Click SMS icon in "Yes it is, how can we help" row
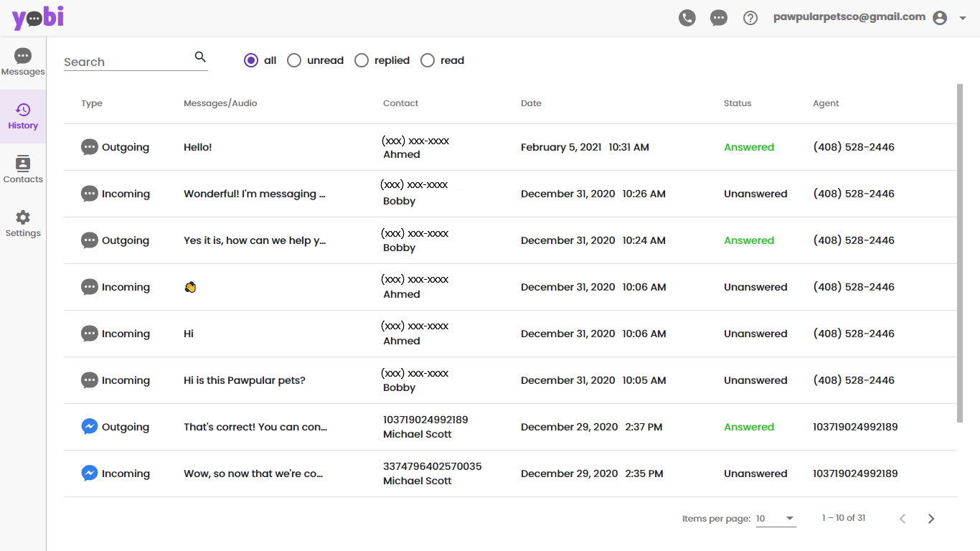The width and height of the screenshot is (980, 551). click(90, 240)
